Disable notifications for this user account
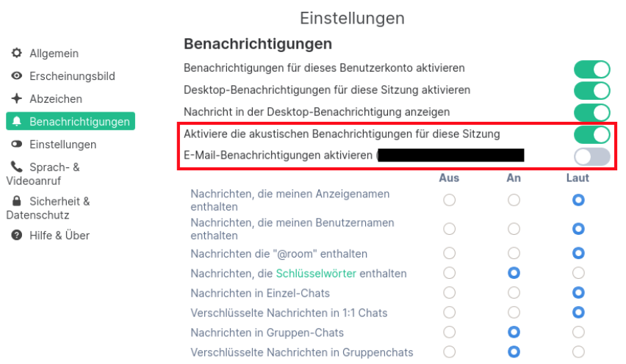Viewport: 626px width, 364px height. [591, 69]
